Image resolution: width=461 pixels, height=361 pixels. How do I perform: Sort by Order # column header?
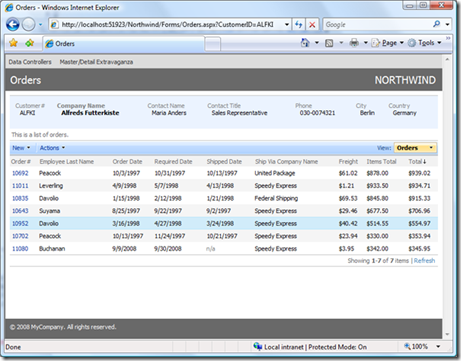pyautogui.click(x=21, y=162)
